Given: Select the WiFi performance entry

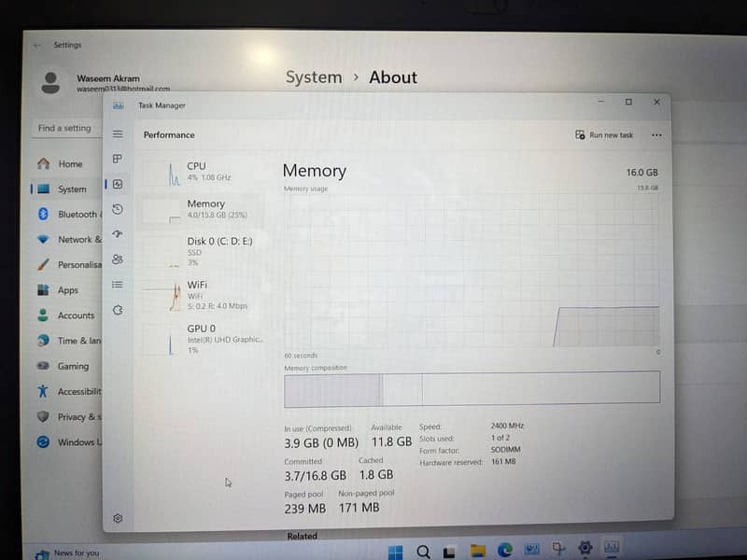Looking at the screenshot, I should point(201,294).
